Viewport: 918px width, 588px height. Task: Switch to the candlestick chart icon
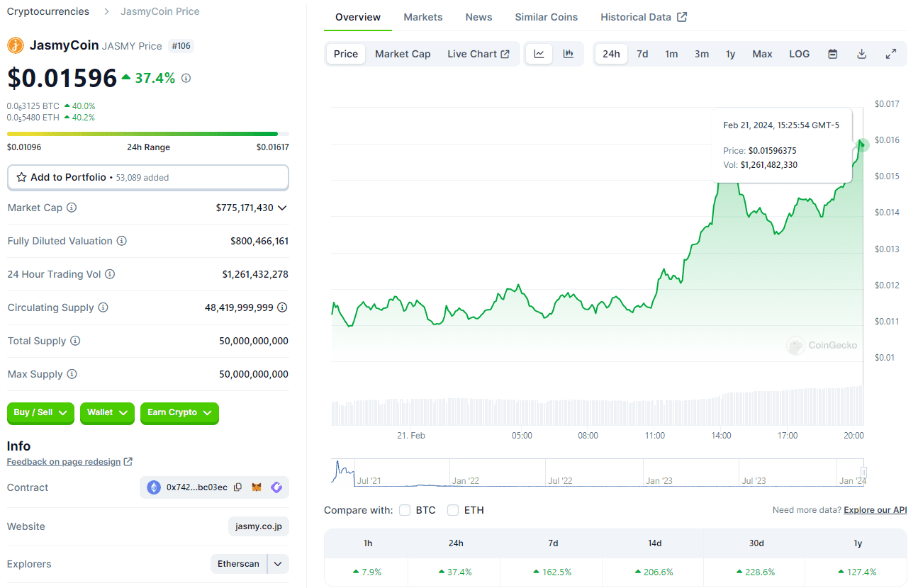[569, 54]
